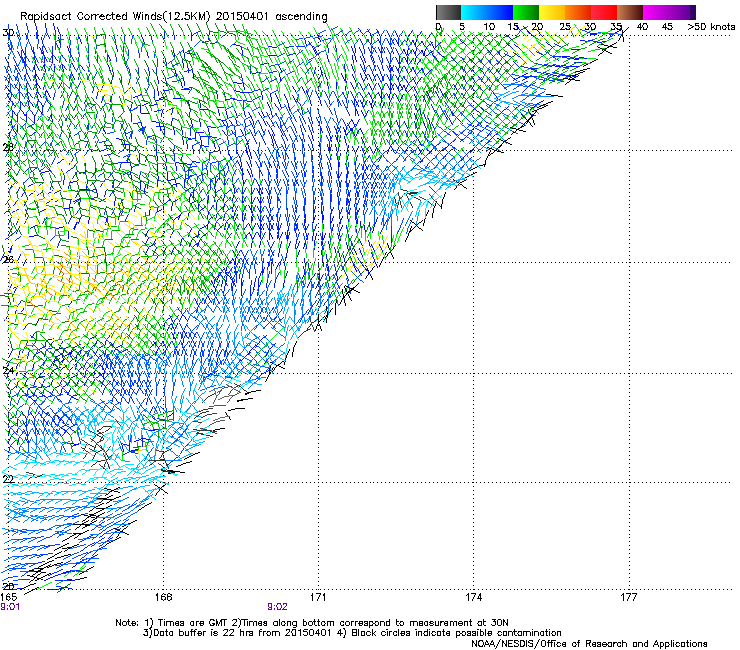Image resolution: width=740 pixels, height=650 pixels.
Task: Click the latitude label '24'
Action: 8,371
